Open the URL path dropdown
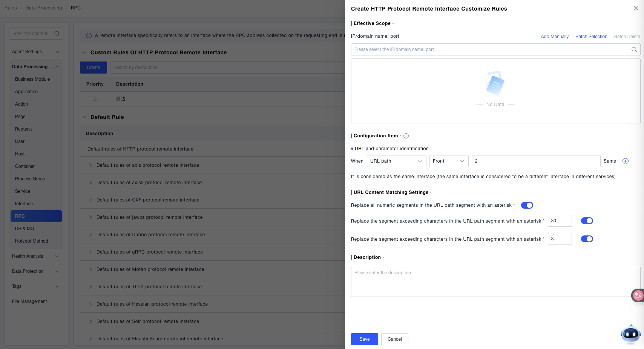 click(x=396, y=161)
